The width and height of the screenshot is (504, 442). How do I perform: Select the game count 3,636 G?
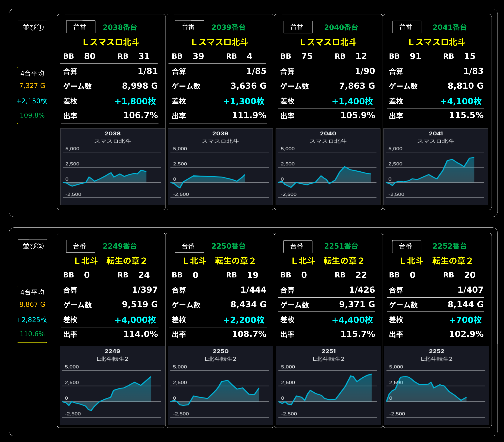click(x=248, y=86)
